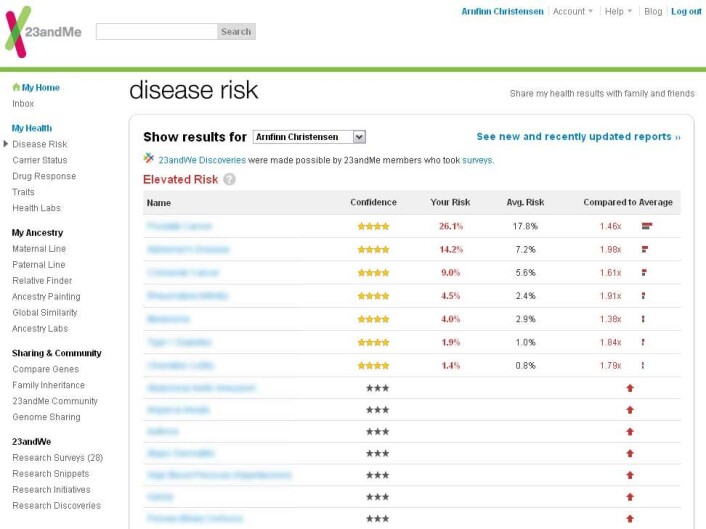Open Research Discoveries

(x=56, y=506)
